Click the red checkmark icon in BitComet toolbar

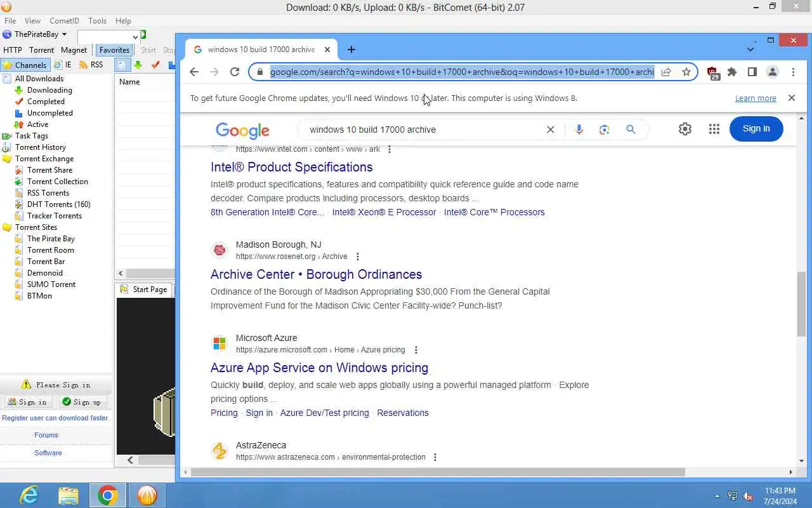coord(155,65)
